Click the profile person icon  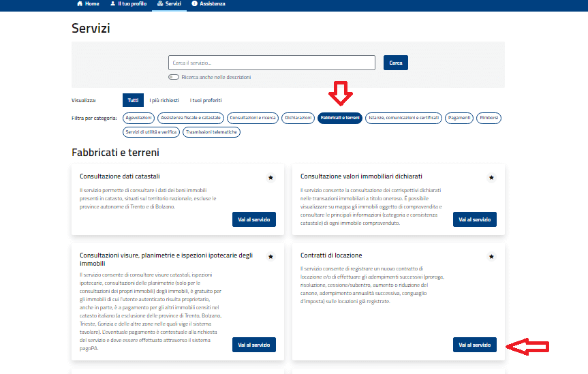pos(113,3)
